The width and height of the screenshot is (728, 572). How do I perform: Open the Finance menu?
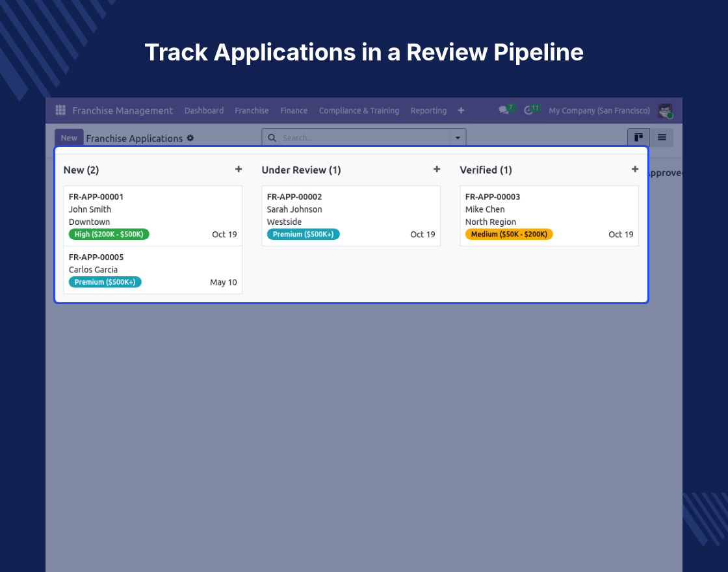(293, 110)
